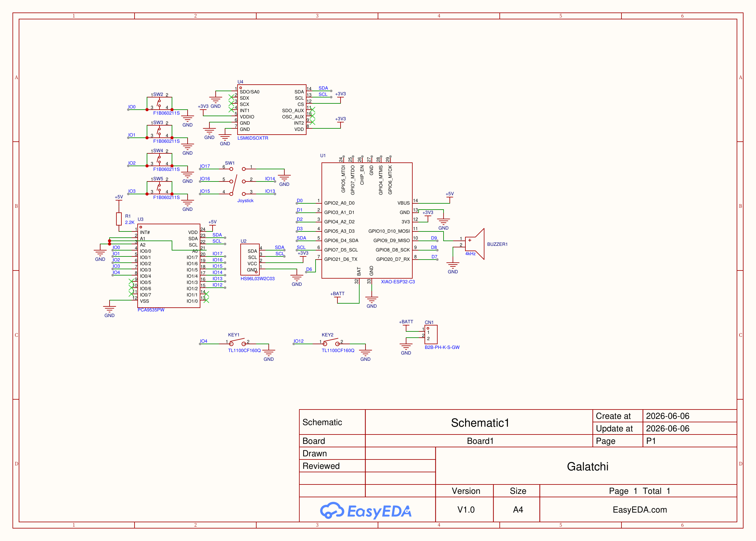
Task: Select the U1 XIAO-ESP32-C3 module body
Action: click(367, 221)
